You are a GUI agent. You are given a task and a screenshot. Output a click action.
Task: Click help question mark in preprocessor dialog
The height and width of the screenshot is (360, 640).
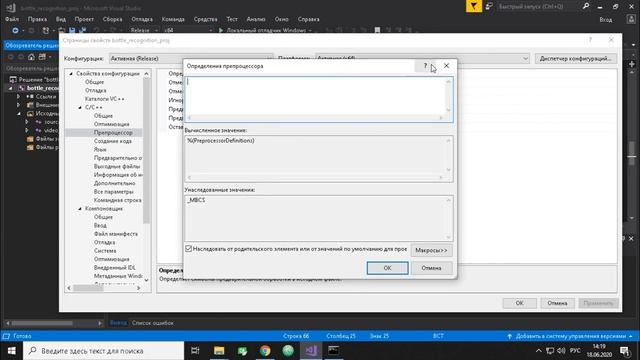tap(425, 66)
